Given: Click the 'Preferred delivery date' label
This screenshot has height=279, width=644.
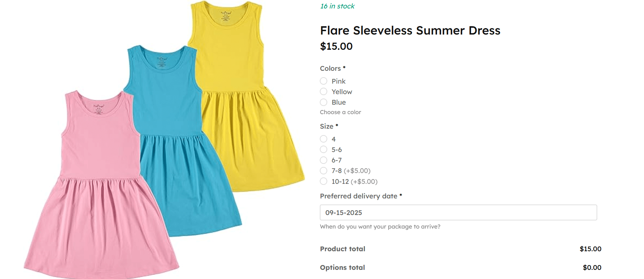Looking at the screenshot, I should [x=358, y=196].
